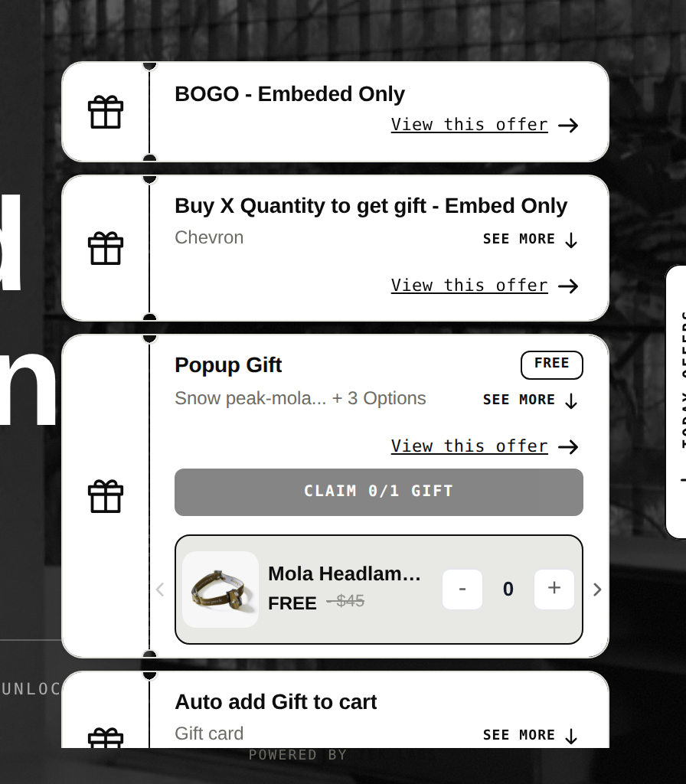
Task: Open the Today Offers side tab
Action: tap(676, 402)
